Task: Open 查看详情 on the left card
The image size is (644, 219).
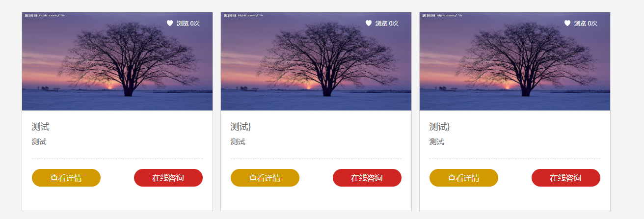Action: [x=66, y=178]
